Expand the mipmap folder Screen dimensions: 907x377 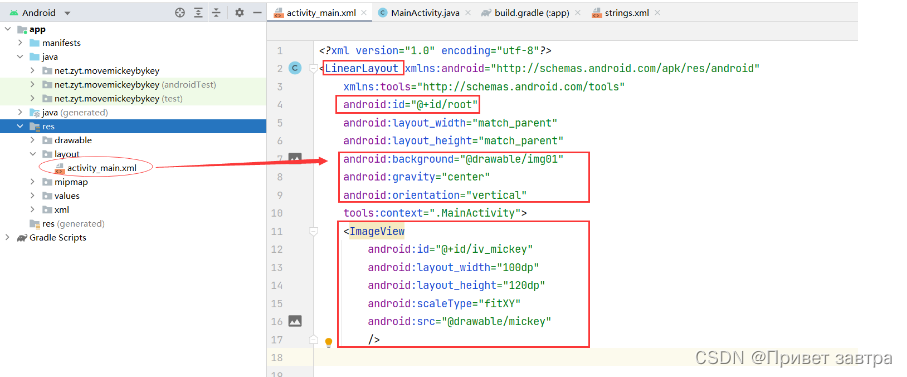click(x=32, y=182)
